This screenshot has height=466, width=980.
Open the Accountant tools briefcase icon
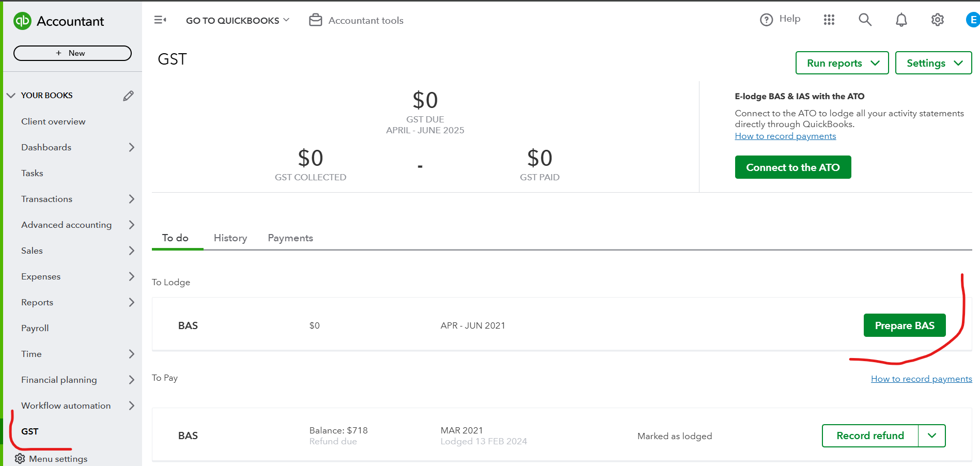(315, 20)
